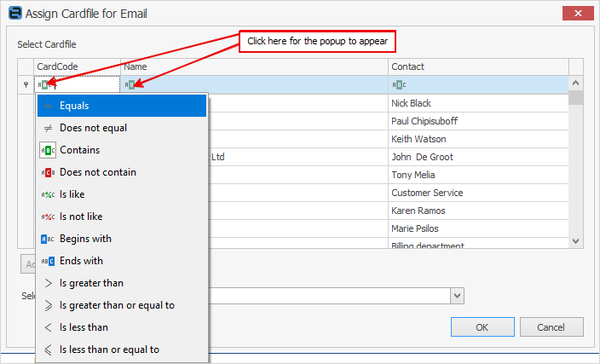Select the Nick Black contact row
Screen dimensions: 600x364
(x=478, y=103)
